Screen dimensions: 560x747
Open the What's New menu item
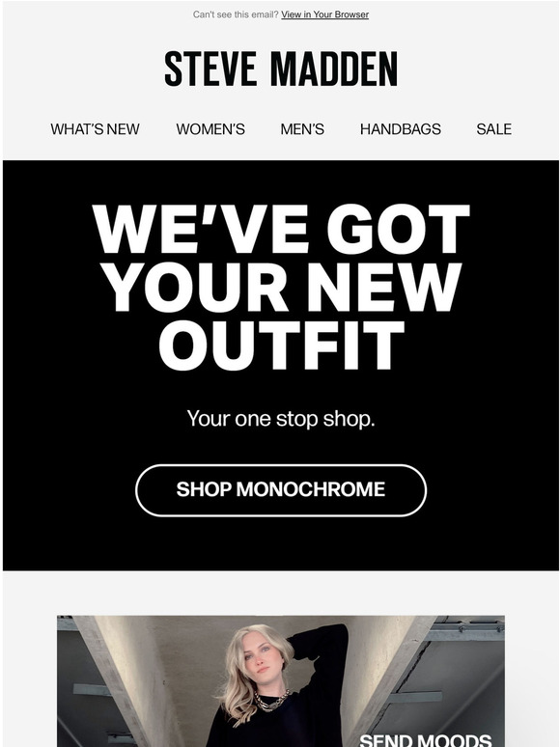point(95,129)
